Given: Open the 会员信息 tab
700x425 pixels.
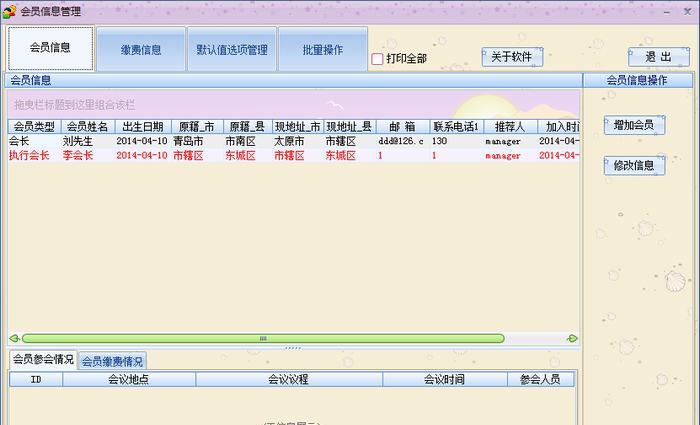Looking at the screenshot, I should coord(50,48).
